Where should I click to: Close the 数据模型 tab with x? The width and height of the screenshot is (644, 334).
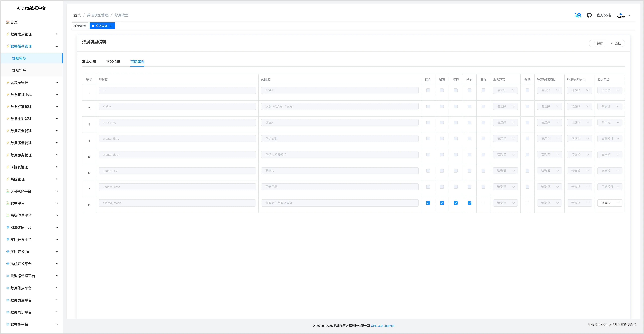pos(110,26)
